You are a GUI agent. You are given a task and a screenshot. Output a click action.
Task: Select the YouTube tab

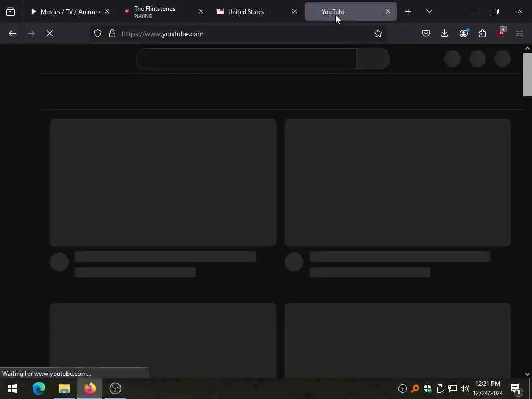click(x=351, y=11)
